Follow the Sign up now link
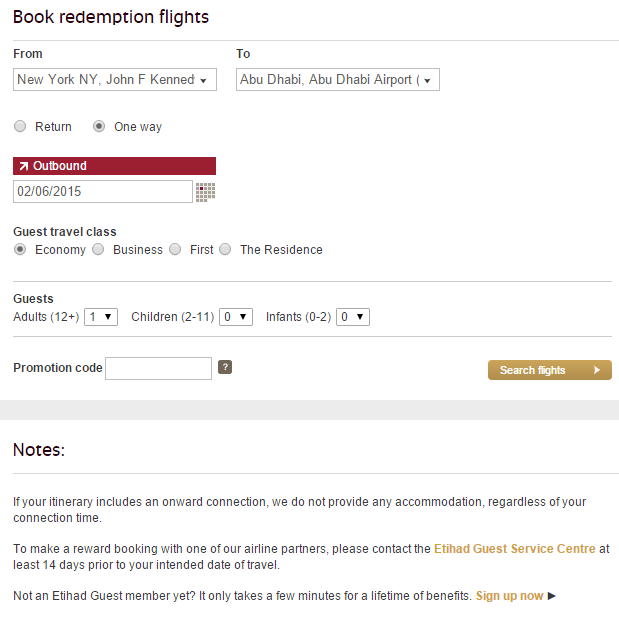This screenshot has width=619, height=619. [509, 596]
